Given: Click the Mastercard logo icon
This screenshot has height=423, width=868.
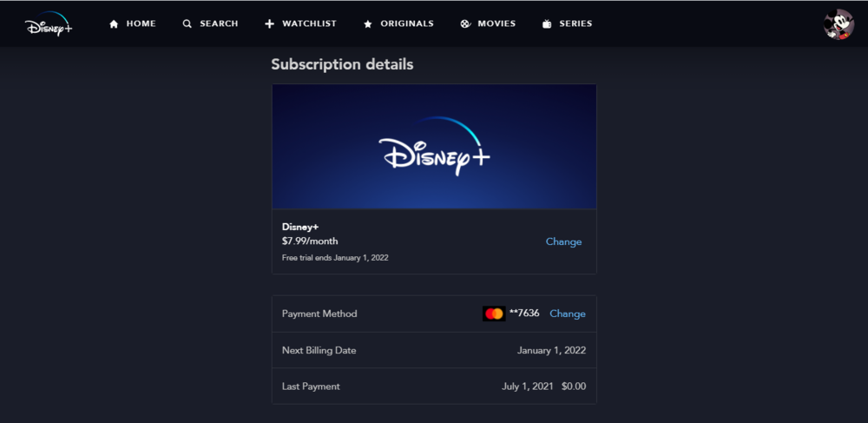Looking at the screenshot, I should point(494,314).
